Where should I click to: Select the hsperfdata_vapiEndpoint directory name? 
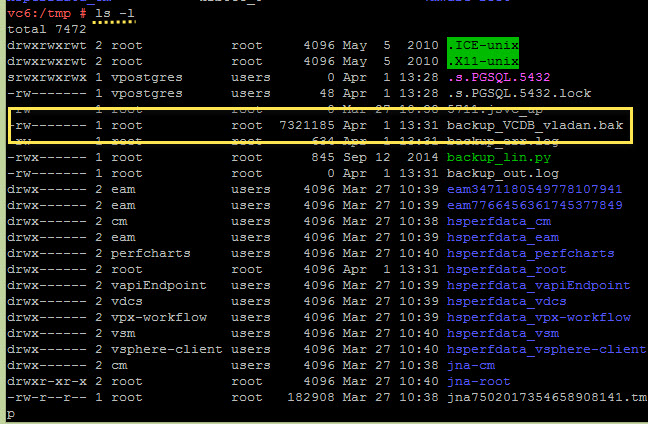coord(538,286)
